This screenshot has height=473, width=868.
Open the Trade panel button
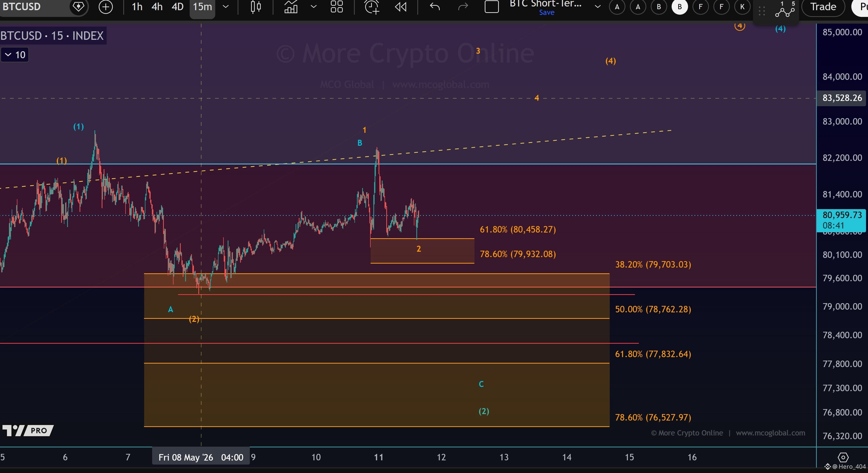[x=823, y=7]
